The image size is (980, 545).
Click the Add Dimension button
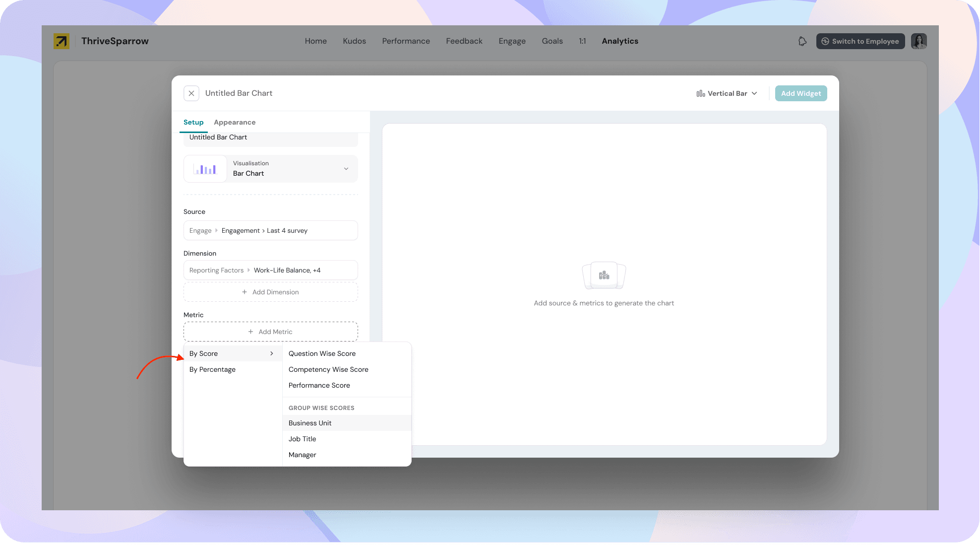pos(271,292)
